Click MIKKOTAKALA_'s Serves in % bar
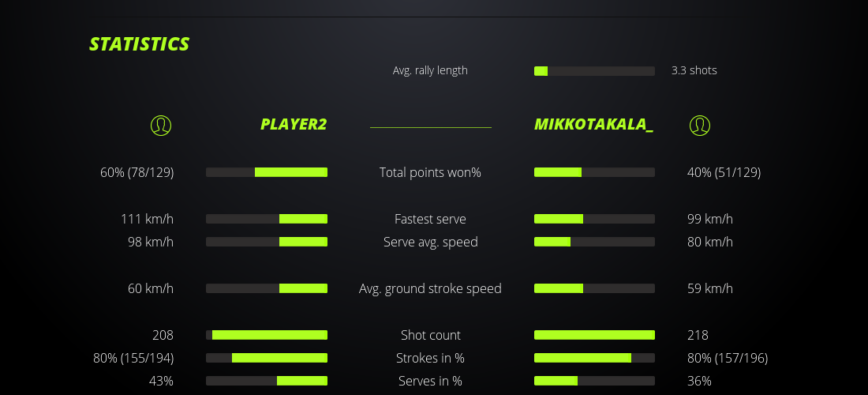This screenshot has height=395, width=868. pos(594,381)
